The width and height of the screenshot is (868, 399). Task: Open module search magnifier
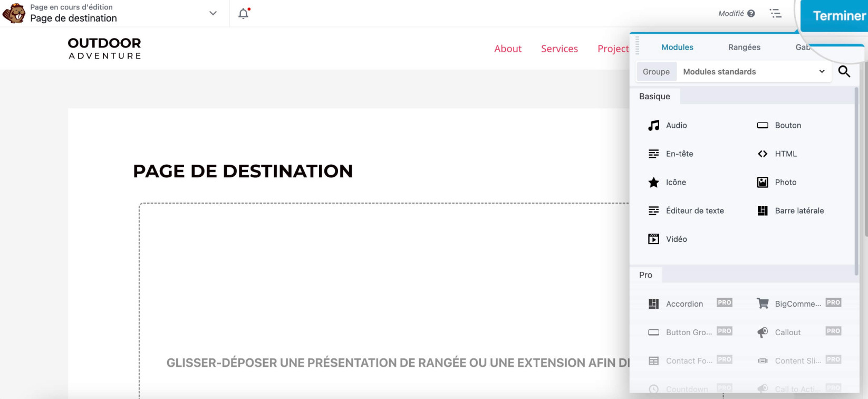[x=844, y=71]
